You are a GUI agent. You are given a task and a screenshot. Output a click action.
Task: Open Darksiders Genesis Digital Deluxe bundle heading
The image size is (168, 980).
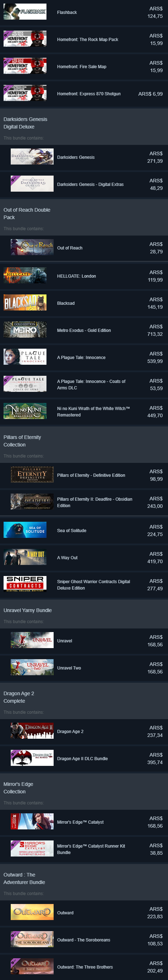pos(25,123)
